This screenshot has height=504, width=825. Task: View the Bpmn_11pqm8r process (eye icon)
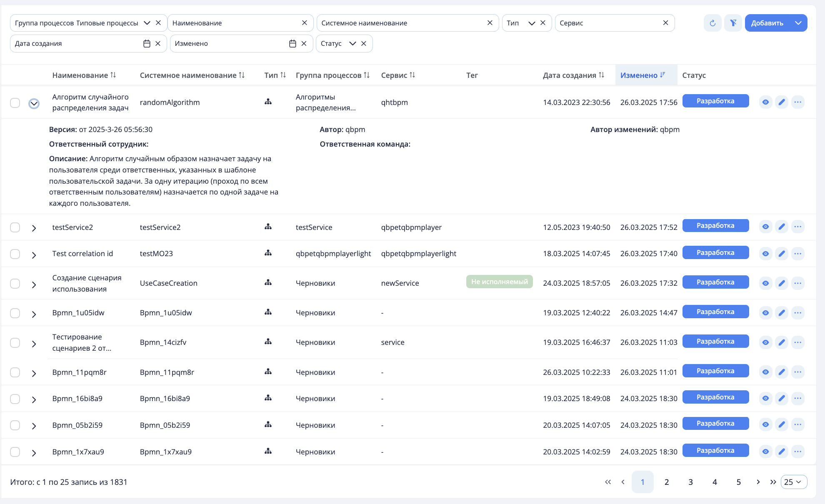click(765, 372)
